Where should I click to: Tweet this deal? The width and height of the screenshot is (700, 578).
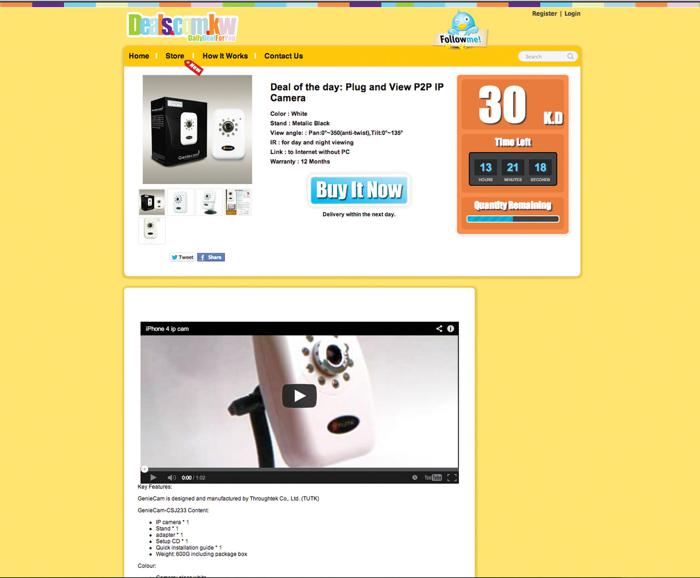[x=182, y=257]
